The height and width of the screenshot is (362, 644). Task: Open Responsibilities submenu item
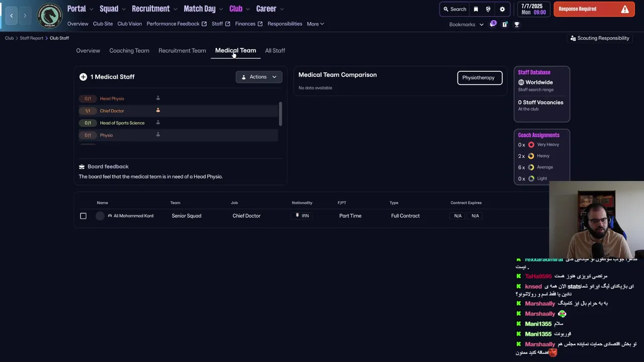click(285, 24)
